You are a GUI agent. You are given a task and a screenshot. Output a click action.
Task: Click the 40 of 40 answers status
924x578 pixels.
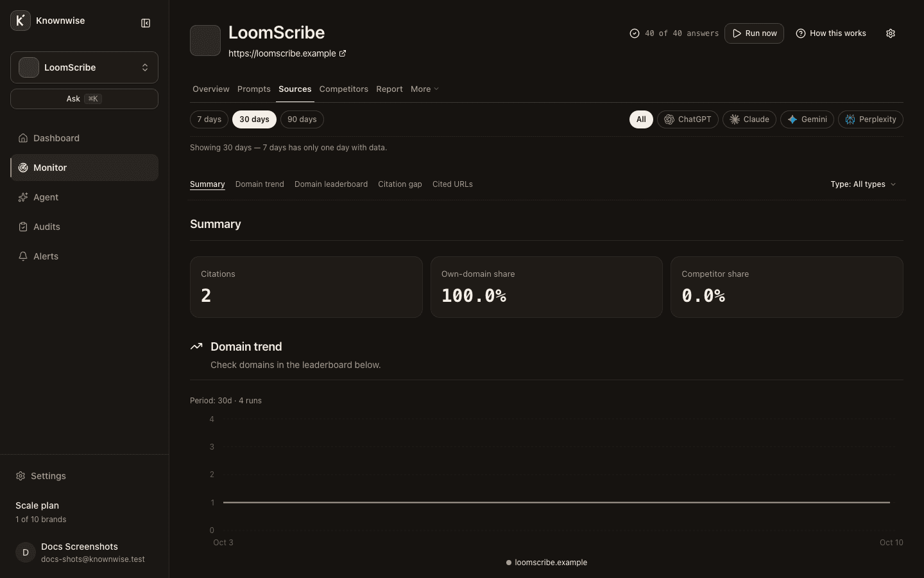pyautogui.click(x=674, y=33)
